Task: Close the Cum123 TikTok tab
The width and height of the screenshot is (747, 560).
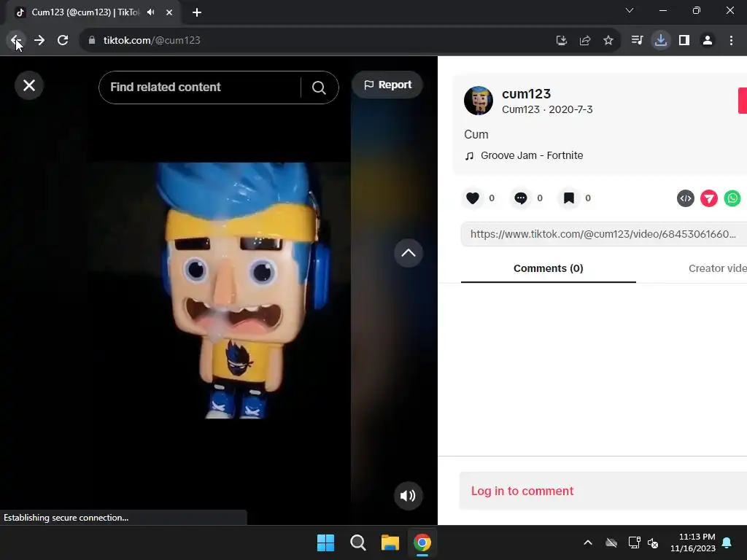Action: coord(169,12)
